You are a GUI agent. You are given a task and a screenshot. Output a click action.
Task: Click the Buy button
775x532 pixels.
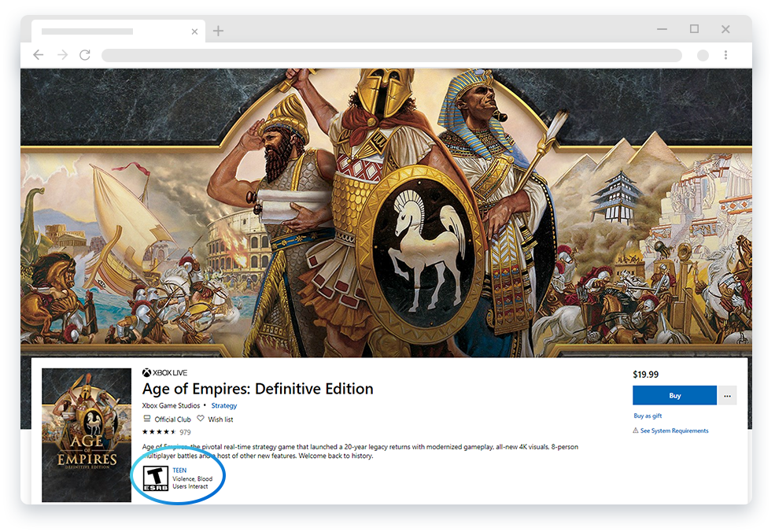coord(674,396)
